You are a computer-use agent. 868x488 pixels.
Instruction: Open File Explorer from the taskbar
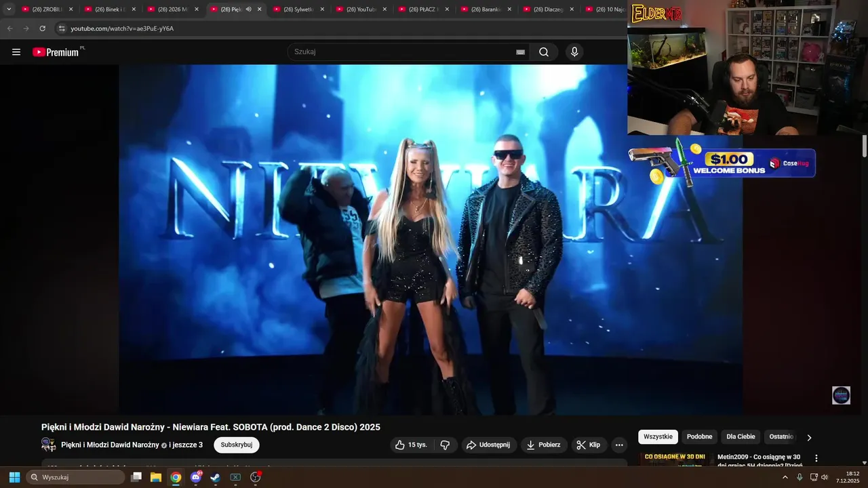click(x=156, y=477)
